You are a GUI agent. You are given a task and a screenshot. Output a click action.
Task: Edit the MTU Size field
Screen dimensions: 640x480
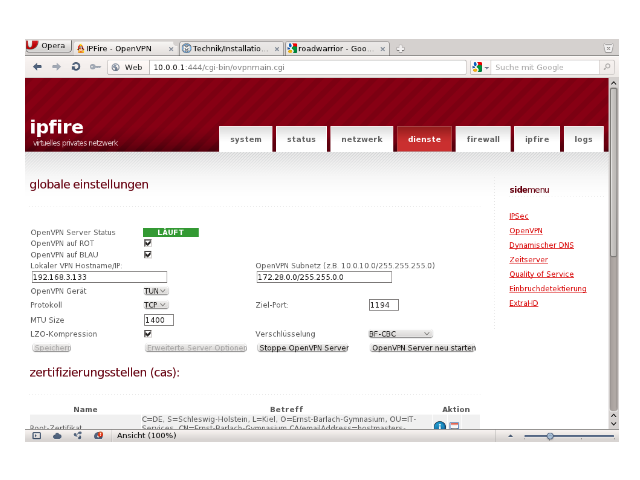159,320
